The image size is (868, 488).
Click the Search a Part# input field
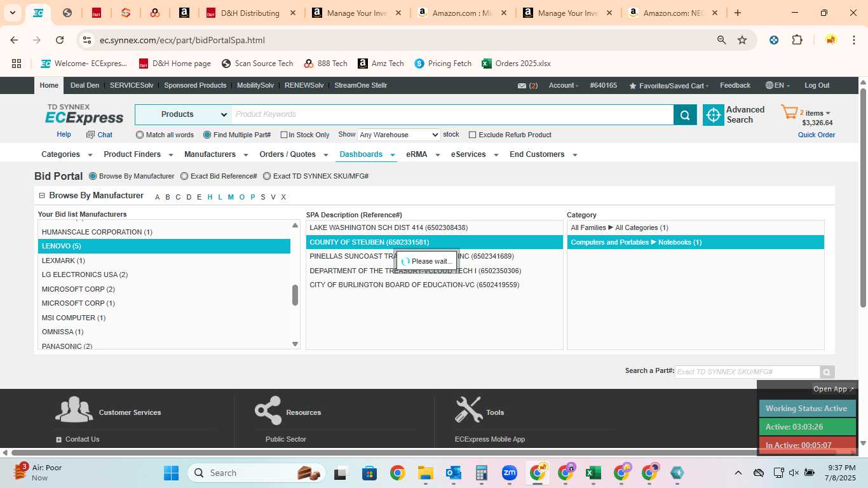click(747, 372)
